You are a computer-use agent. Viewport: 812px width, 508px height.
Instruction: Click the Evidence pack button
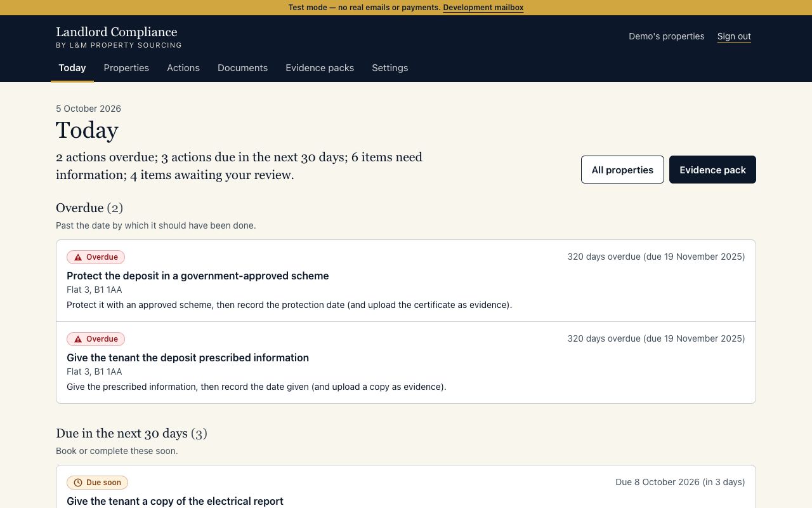click(x=712, y=170)
